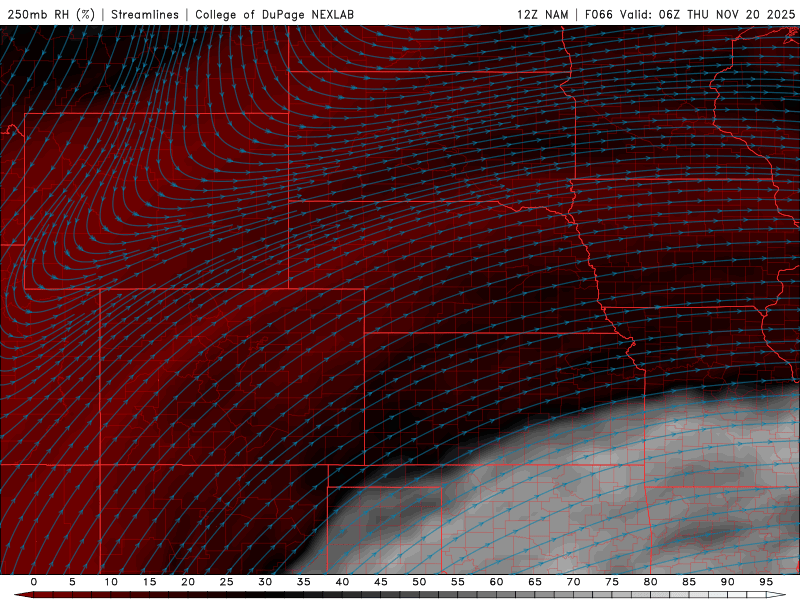Click the "Streamlines" label in header
The width and height of the screenshot is (800, 600).
point(145,14)
